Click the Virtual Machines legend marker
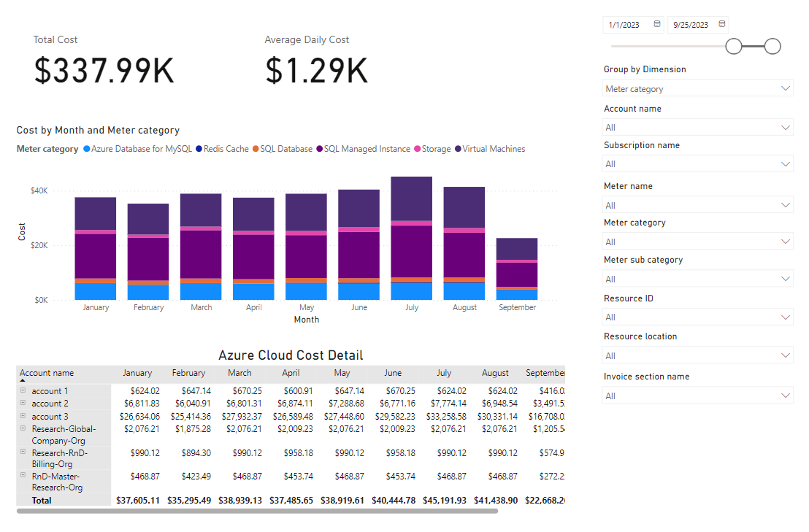 pyautogui.click(x=458, y=149)
